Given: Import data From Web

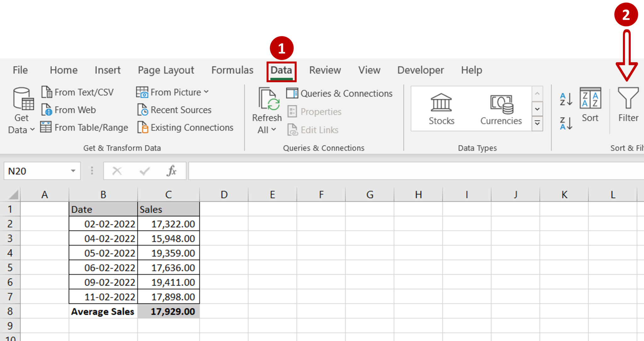Looking at the screenshot, I should click(69, 110).
